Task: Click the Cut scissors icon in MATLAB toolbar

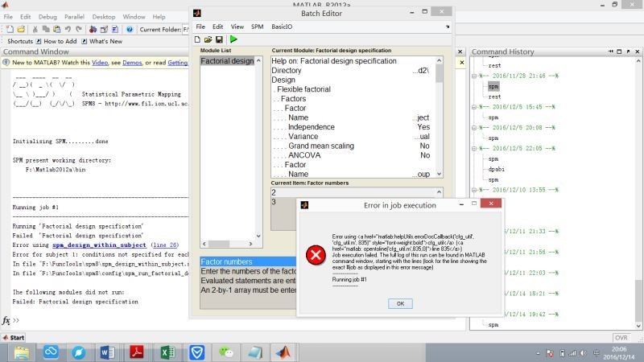Action: [35, 29]
